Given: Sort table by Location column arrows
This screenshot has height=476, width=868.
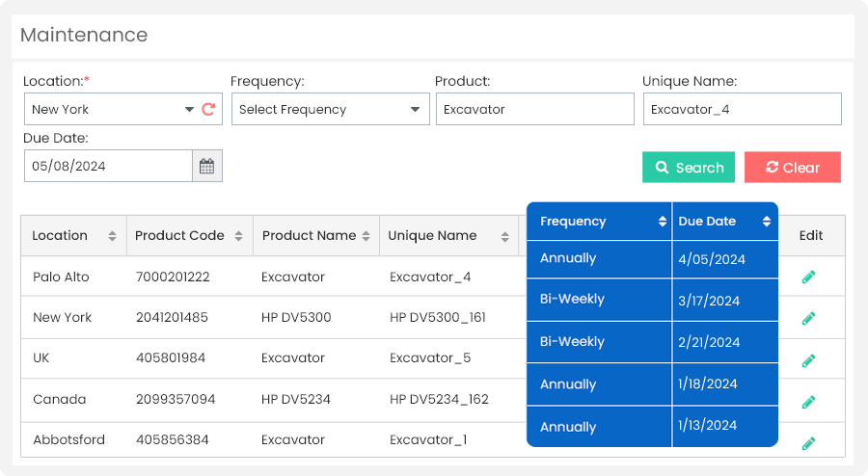Looking at the screenshot, I should click(x=112, y=236).
